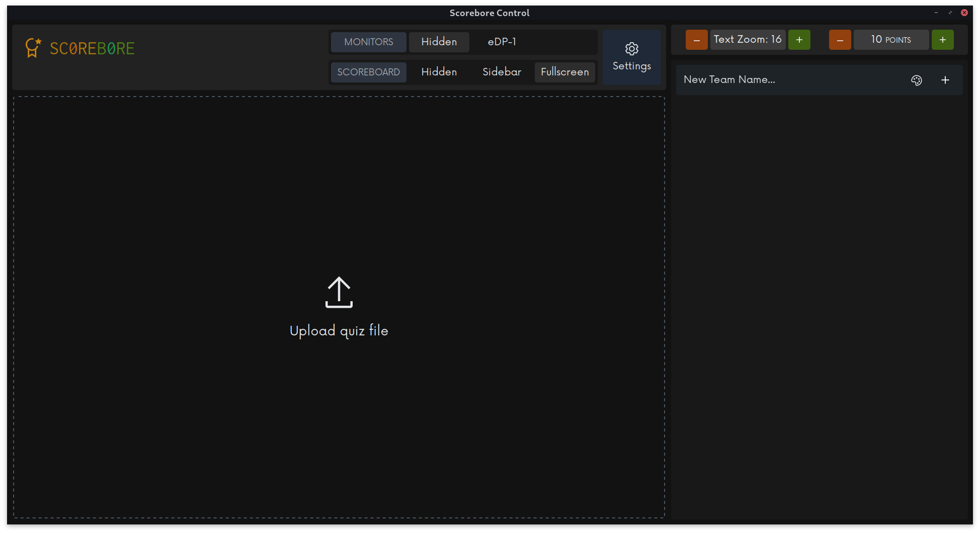
Task: Click the SCOREBOARD label
Action: pos(368,72)
